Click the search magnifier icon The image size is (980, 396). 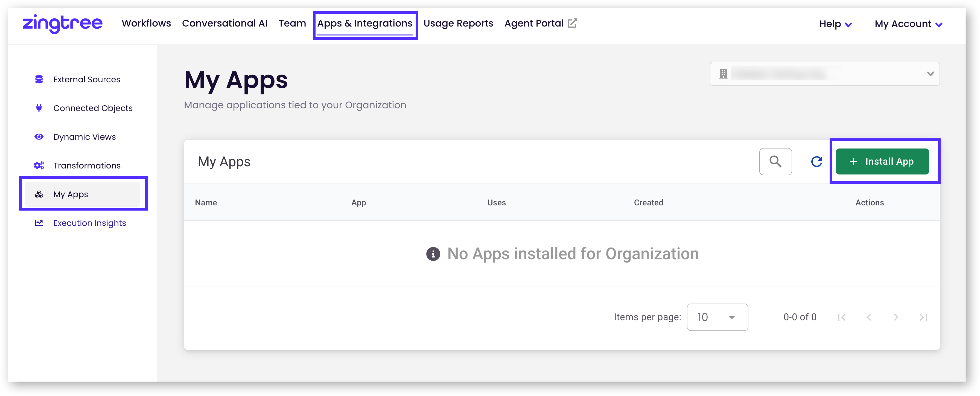point(775,162)
